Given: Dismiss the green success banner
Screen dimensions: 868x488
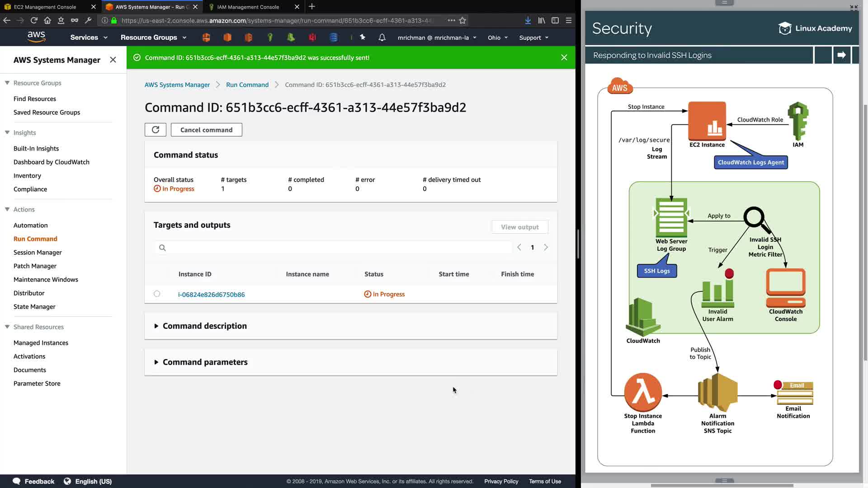Looking at the screenshot, I should 564,57.
